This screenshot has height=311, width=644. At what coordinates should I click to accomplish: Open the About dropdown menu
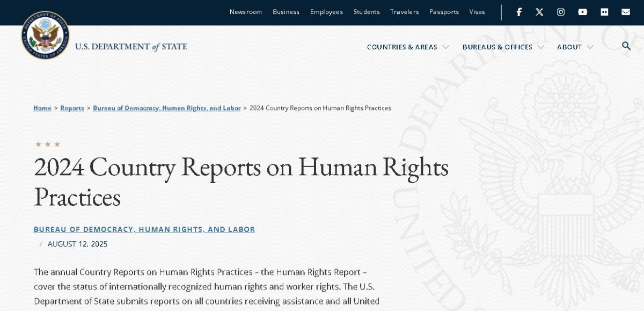[575, 47]
